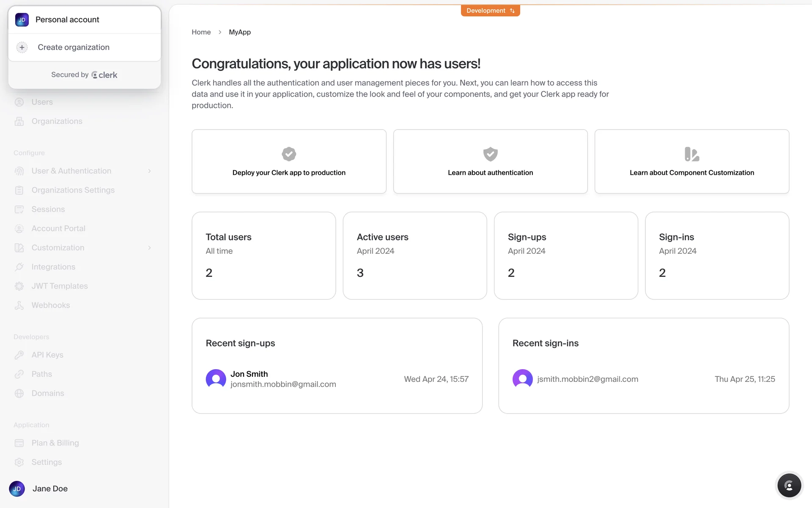Image resolution: width=812 pixels, height=508 pixels.
Task: Click the Sessions sidebar icon
Action: (19, 210)
